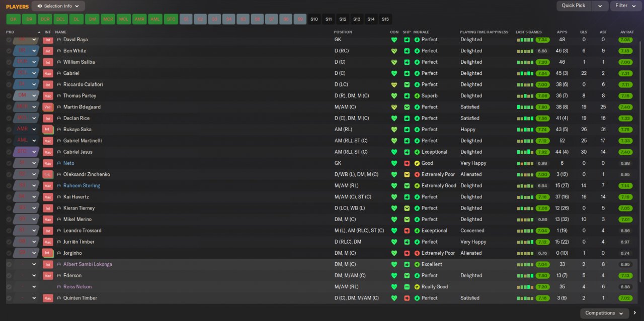Select the S10 substitute slot tab
This screenshot has height=321, width=644.
(x=314, y=19)
